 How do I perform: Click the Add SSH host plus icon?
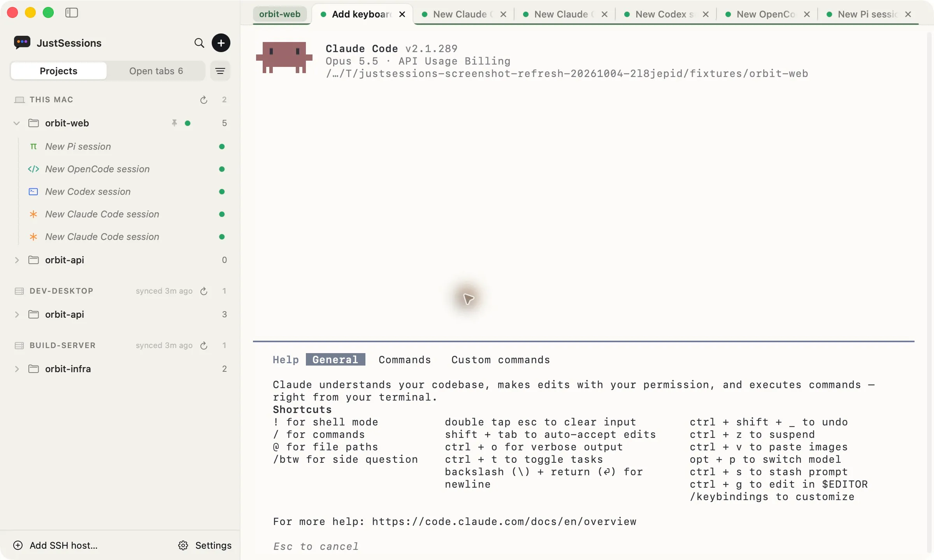point(18,546)
